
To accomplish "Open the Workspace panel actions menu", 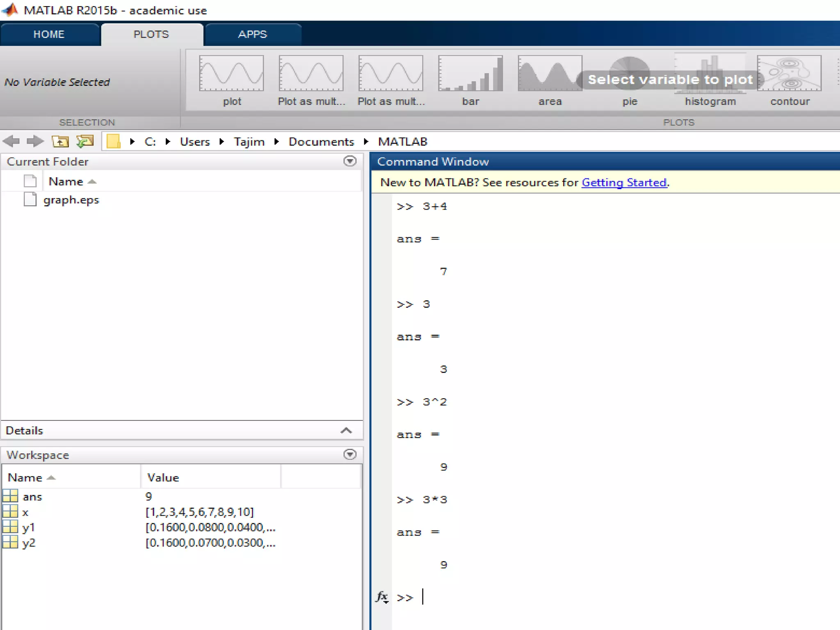I will tap(350, 454).
